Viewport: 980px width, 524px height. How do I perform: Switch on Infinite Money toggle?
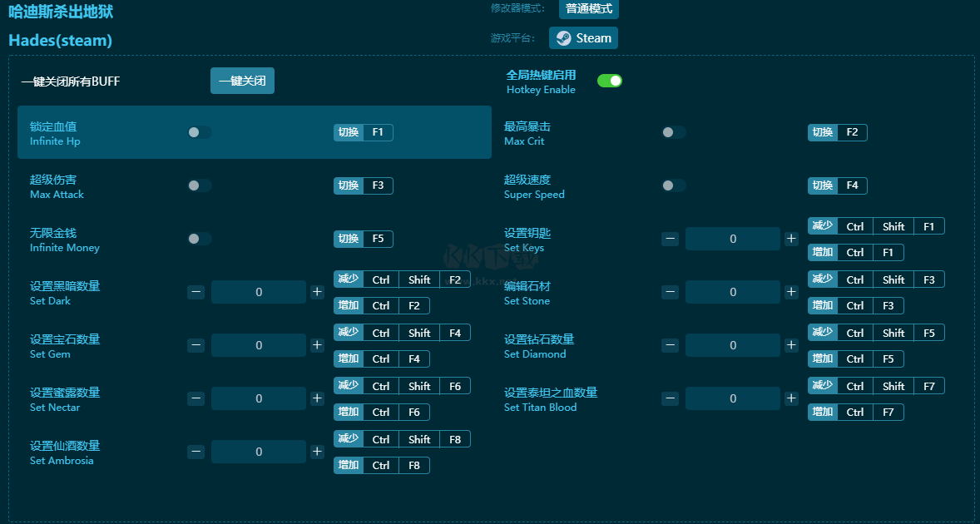(199, 239)
